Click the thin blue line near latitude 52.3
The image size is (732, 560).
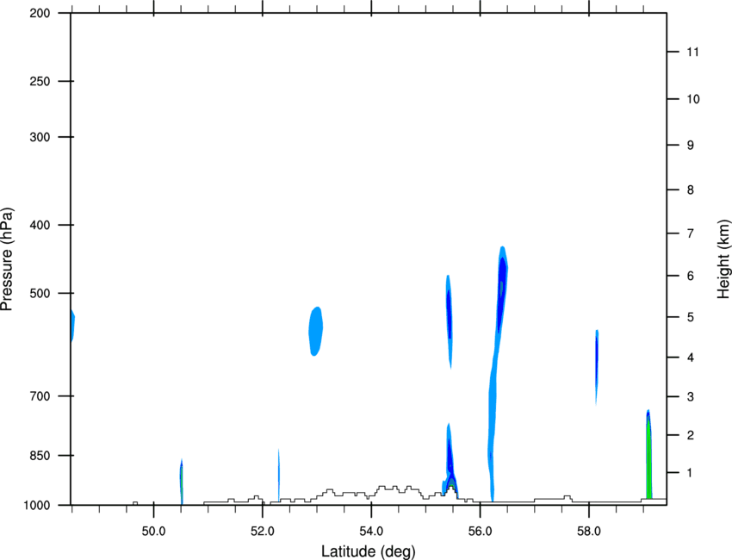click(279, 475)
